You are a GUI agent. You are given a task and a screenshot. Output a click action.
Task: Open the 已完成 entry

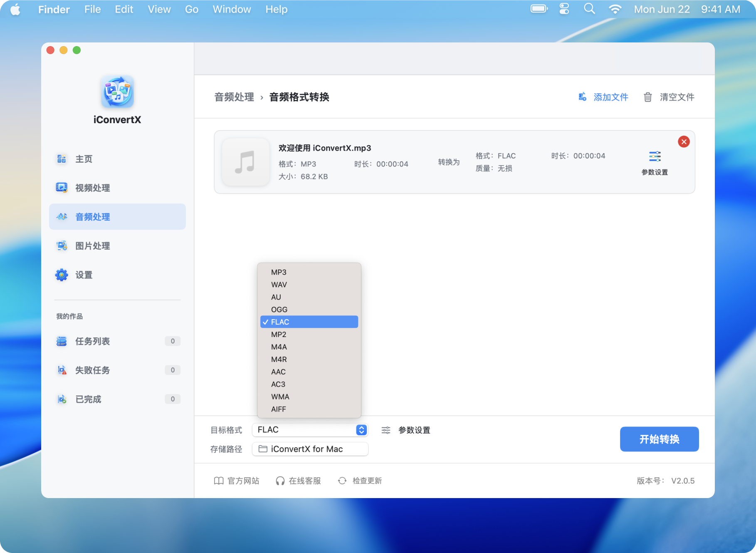click(117, 399)
